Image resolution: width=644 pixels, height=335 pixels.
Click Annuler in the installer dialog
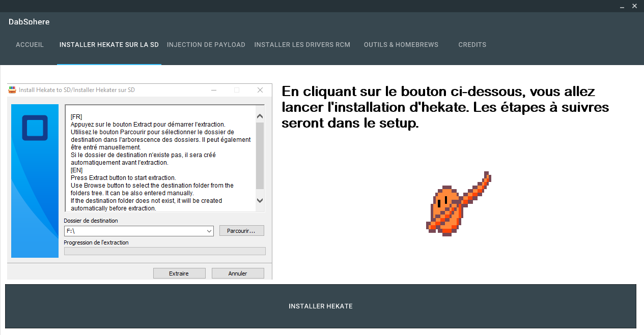[238, 273]
